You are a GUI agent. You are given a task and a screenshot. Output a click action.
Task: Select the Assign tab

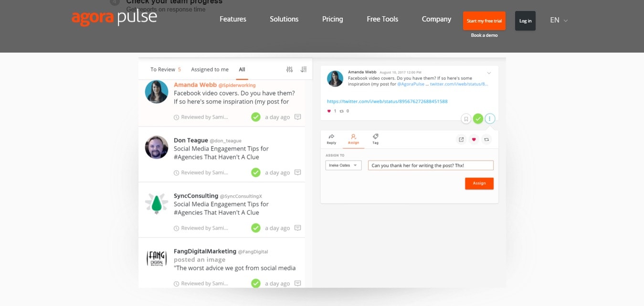tap(353, 139)
